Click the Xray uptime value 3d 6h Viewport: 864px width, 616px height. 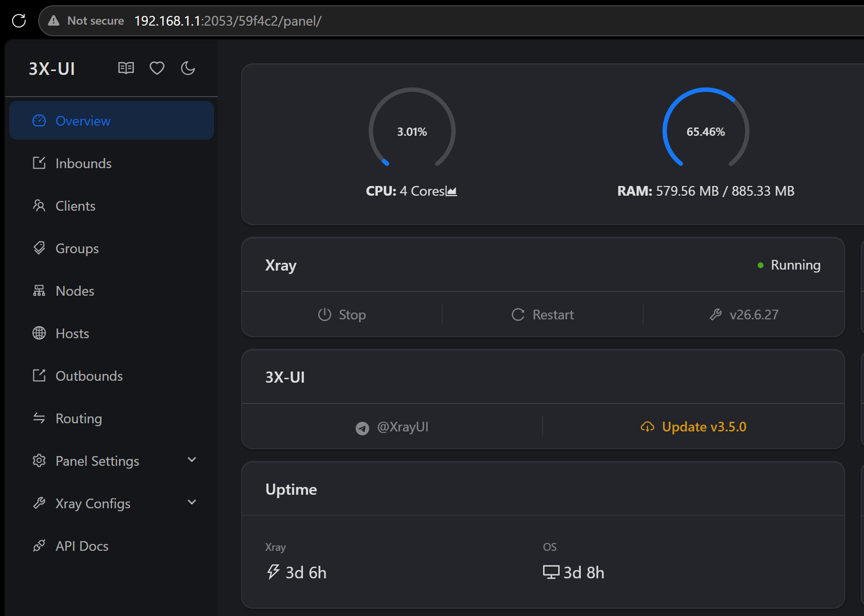point(306,573)
